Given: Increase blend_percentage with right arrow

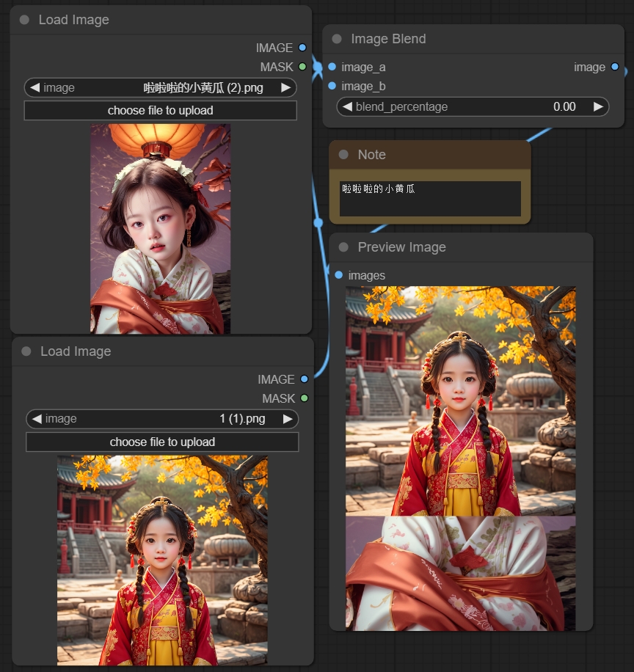Looking at the screenshot, I should (x=598, y=106).
